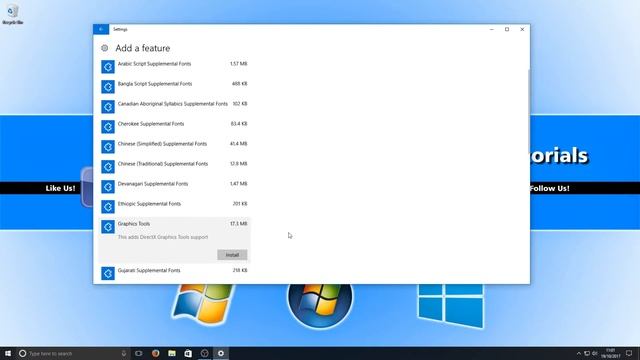Click the Cortana microphone icon in search box

(124, 353)
